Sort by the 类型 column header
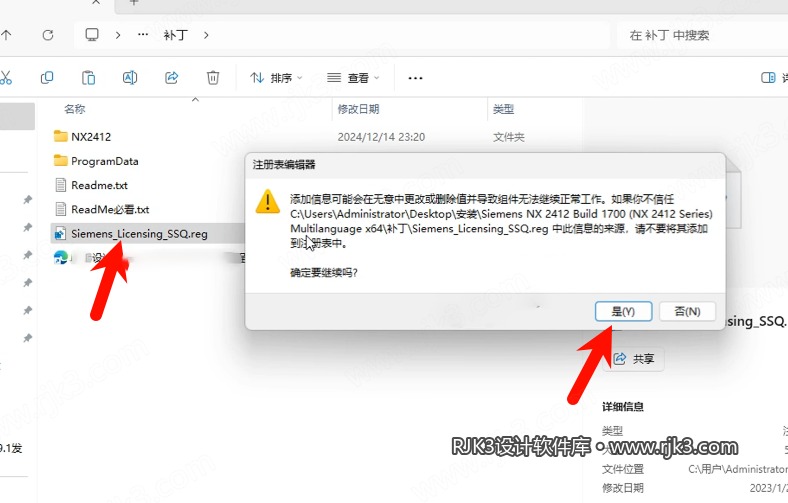Image resolution: width=788 pixels, height=503 pixels. point(503,109)
